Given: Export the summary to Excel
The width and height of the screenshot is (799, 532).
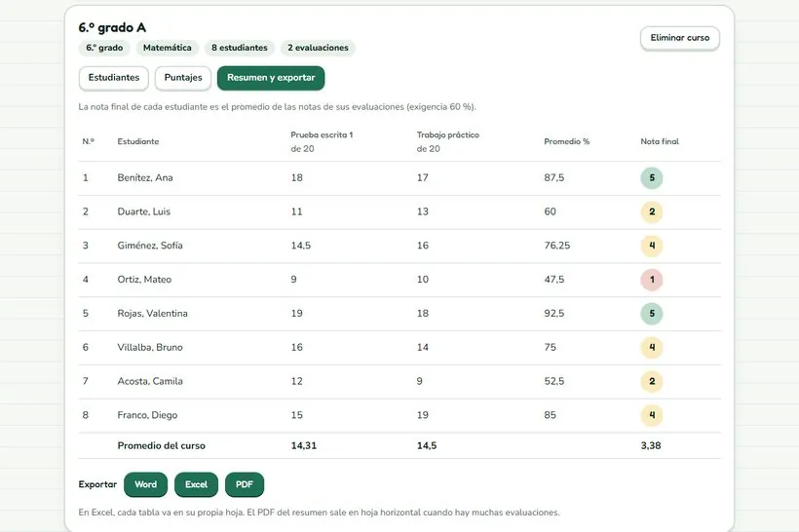Looking at the screenshot, I should point(196,484).
